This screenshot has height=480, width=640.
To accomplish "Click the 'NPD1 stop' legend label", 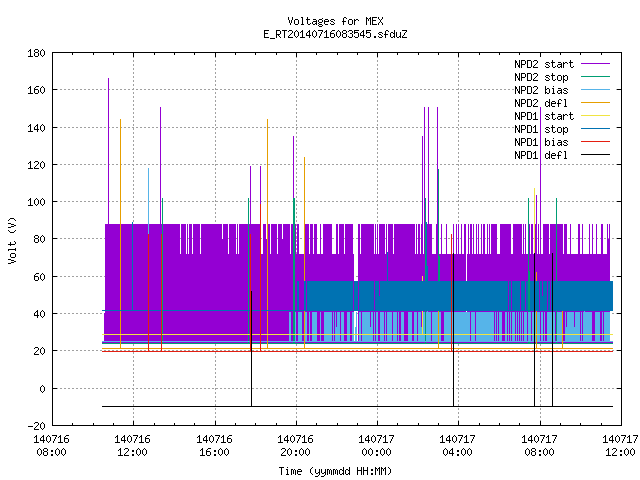I will click(541, 129).
